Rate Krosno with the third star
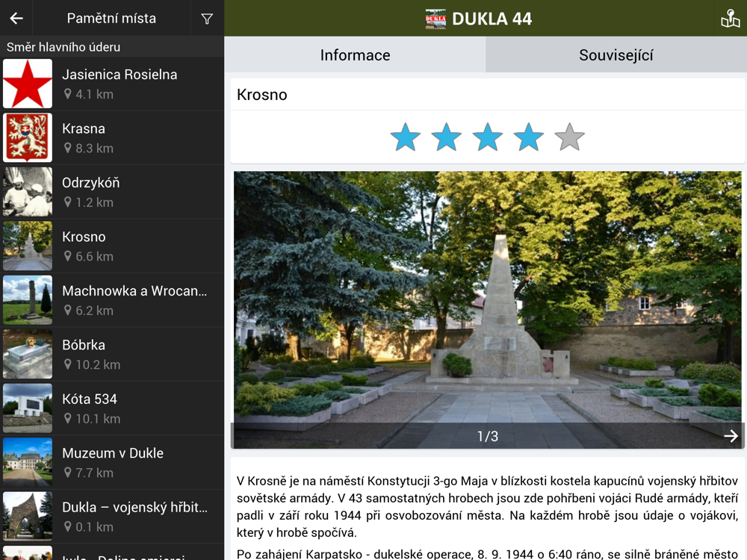The width and height of the screenshot is (747, 560). point(487,137)
